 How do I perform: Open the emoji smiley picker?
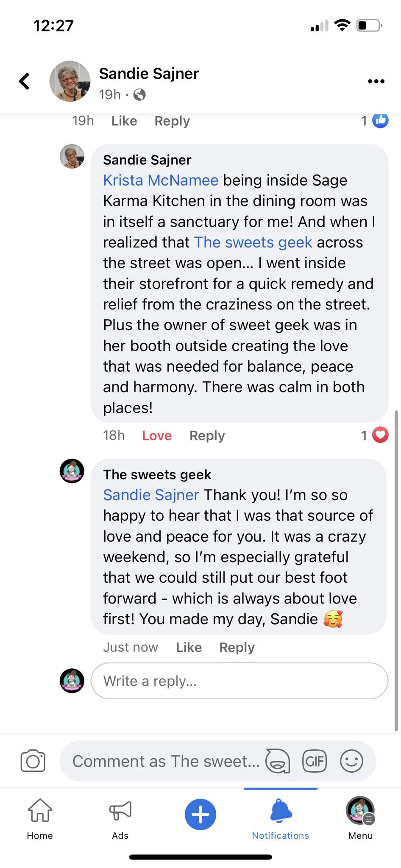[351, 761]
